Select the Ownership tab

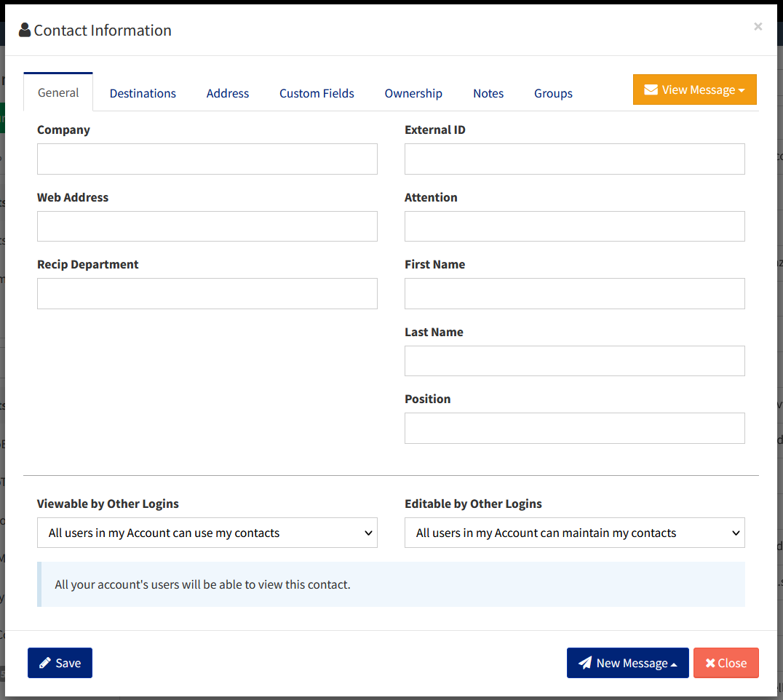click(x=413, y=93)
